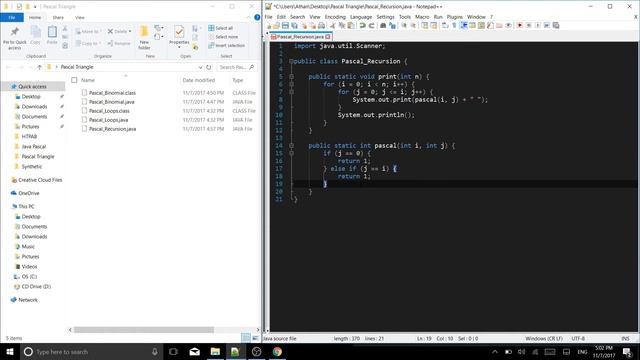This screenshot has width=640, height=360.
Task: Click the Print icon in Notepad++ toolbar
Action: tap(321, 25)
